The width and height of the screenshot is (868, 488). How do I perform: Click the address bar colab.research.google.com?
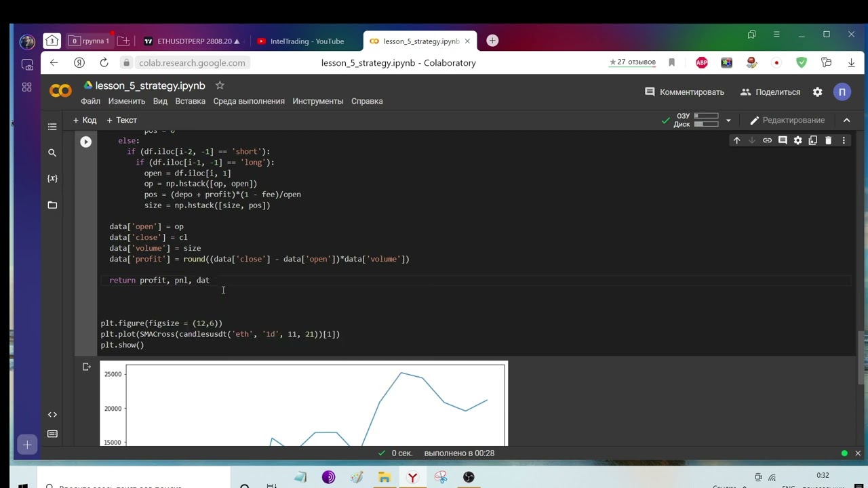point(192,62)
